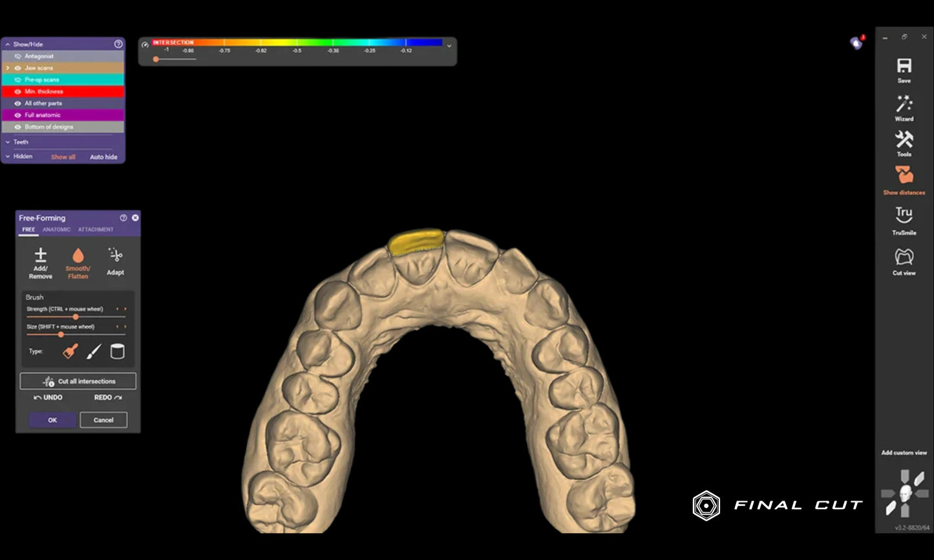Show the Antagonist layer via eye icon
This screenshot has height=560, width=934.
(18, 56)
